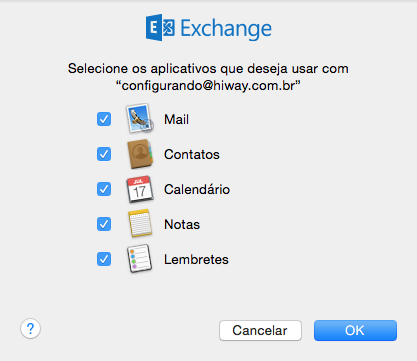Click the configurando@hiway.com.br account text
The image size is (417, 361).
(x=208, y=86)
